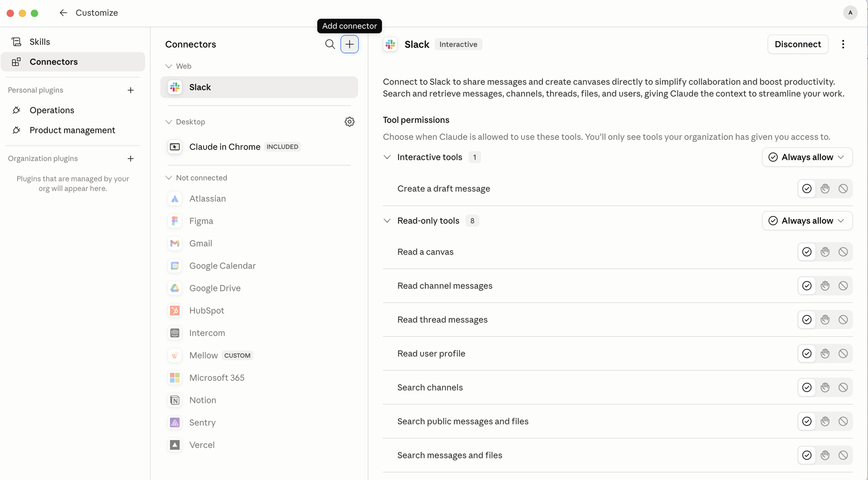The height and width of the screenshot is (480, 868).
Task: Set Search channels to always allow
Action: (807, 388)
